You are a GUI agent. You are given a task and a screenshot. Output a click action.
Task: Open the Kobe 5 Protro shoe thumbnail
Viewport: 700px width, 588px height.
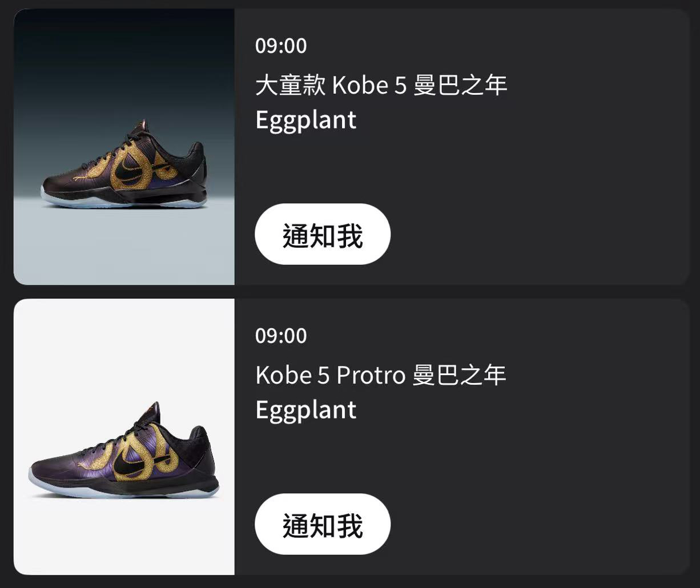(124, 437)
